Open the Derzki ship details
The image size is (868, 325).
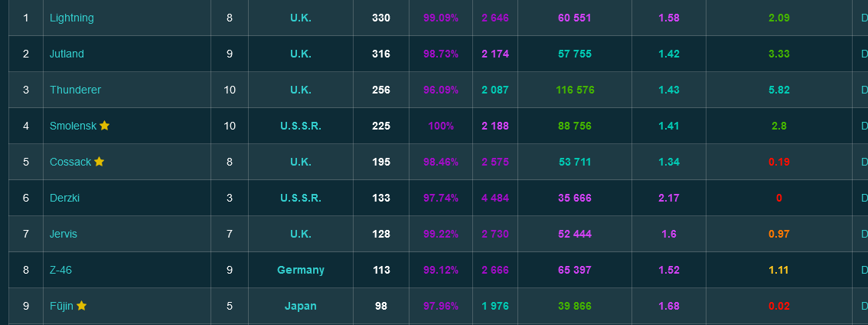pos(64,198)
